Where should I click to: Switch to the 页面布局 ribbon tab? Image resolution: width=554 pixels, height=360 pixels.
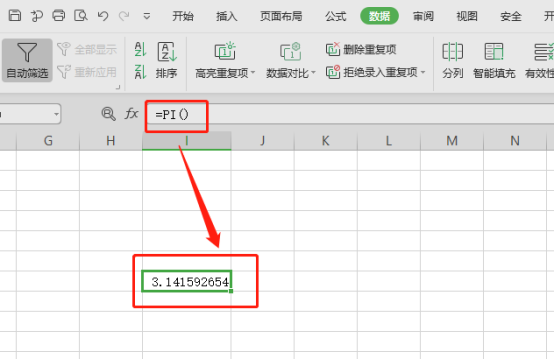(x=281, y=16)
